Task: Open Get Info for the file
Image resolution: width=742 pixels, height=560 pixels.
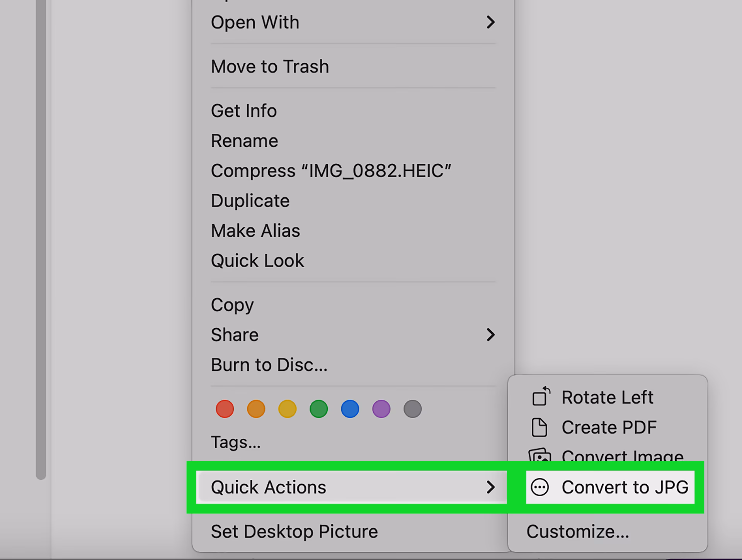Action: [x=244, y=110]
